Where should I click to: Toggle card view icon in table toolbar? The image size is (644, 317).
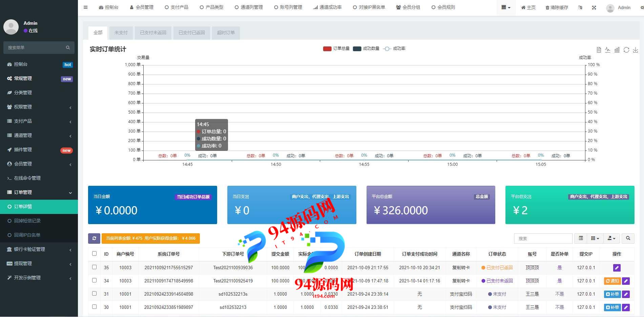pyautogui.click(x=581, y=238)
